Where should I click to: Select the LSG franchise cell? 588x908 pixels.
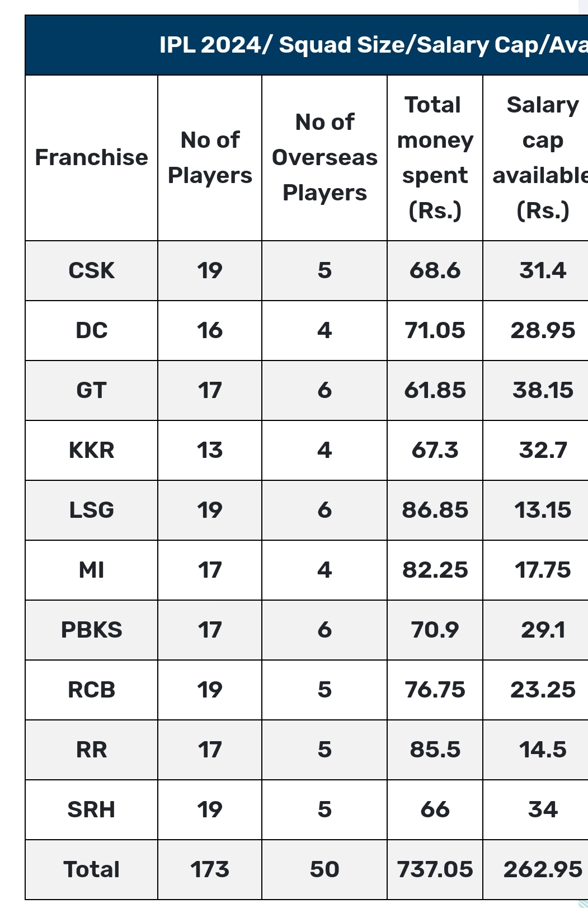pyautogui.click(x=91, y=511)
